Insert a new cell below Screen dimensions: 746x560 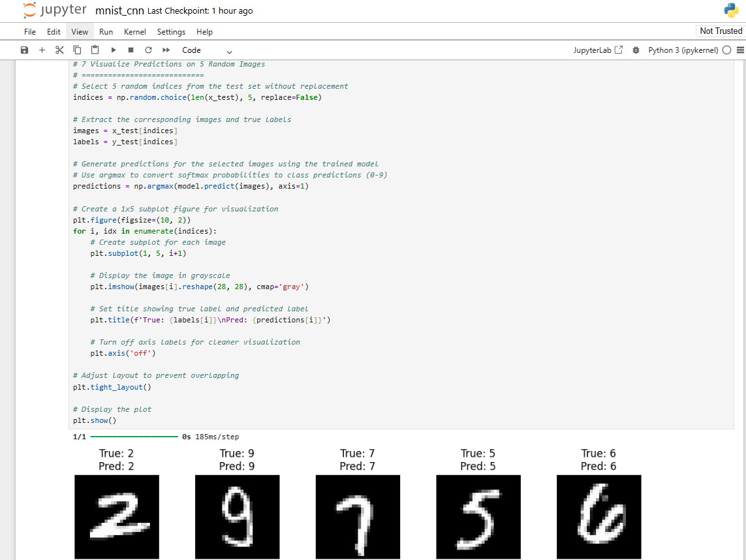[x=42, y=50]
